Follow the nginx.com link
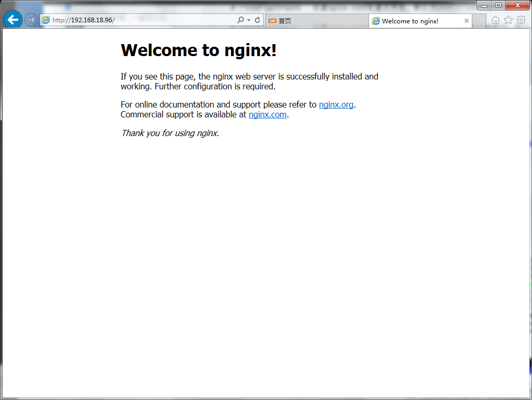532x400 pixels. (x=267, y=115)
